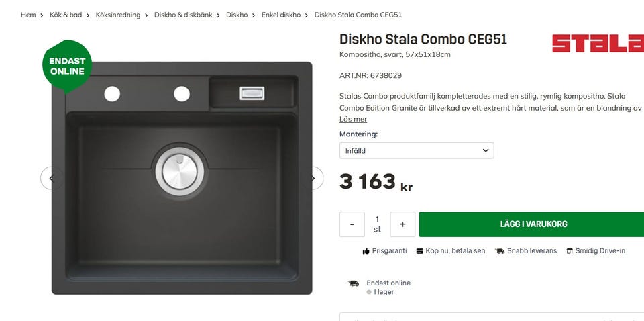This screenshot has height=321, width=644.
Task: Navigate to Diskho & diskbänk breadcrumb
Action: pos(183,15)
